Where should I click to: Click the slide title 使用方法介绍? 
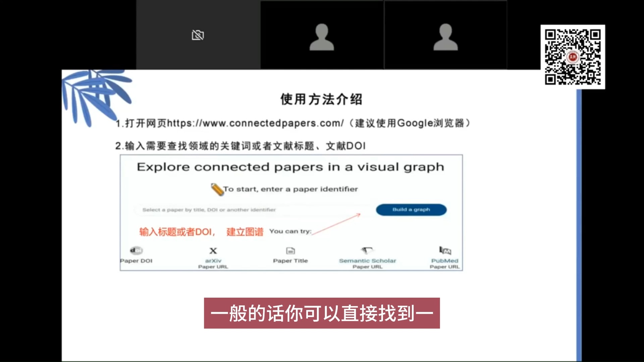321,99
